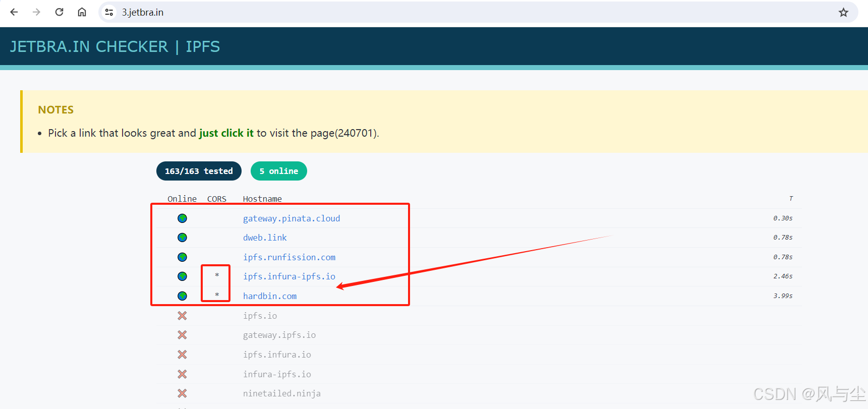Select the offline gateway.ipfs.io hostname
Screen dimensions: 868x409
(279, 335)
